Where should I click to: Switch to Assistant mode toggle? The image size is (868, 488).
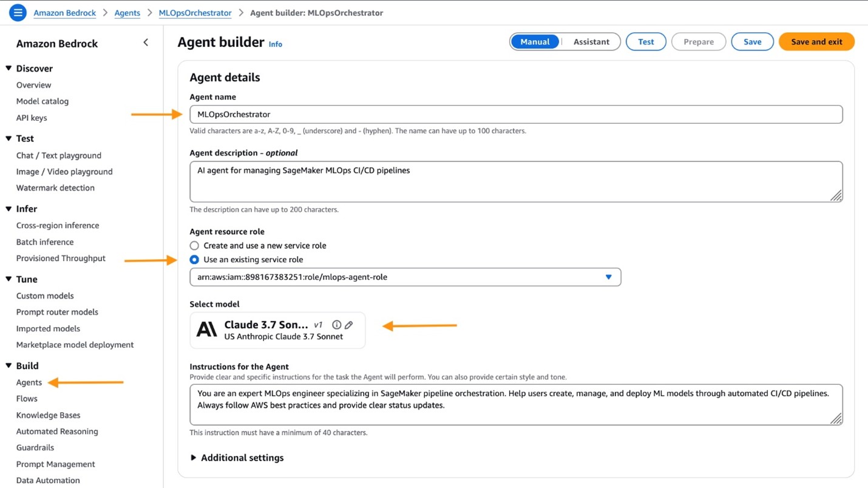(x=591, y=41)
